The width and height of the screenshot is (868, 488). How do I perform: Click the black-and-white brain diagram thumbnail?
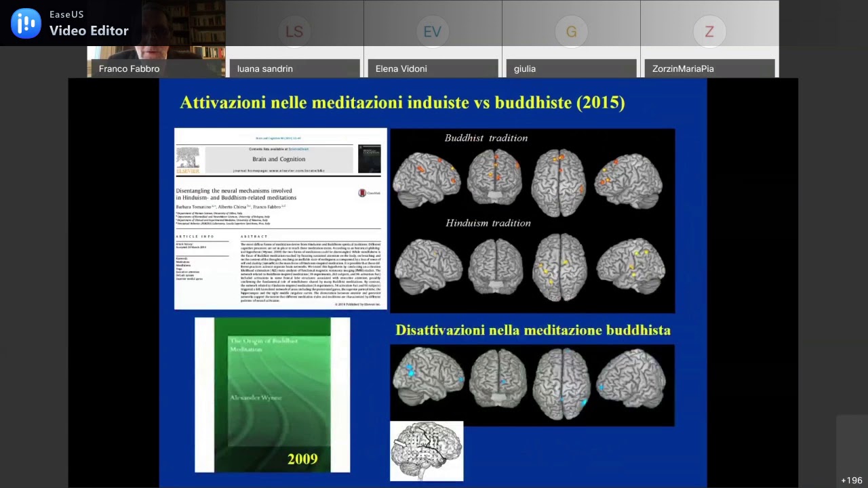[x=427, y=451]
